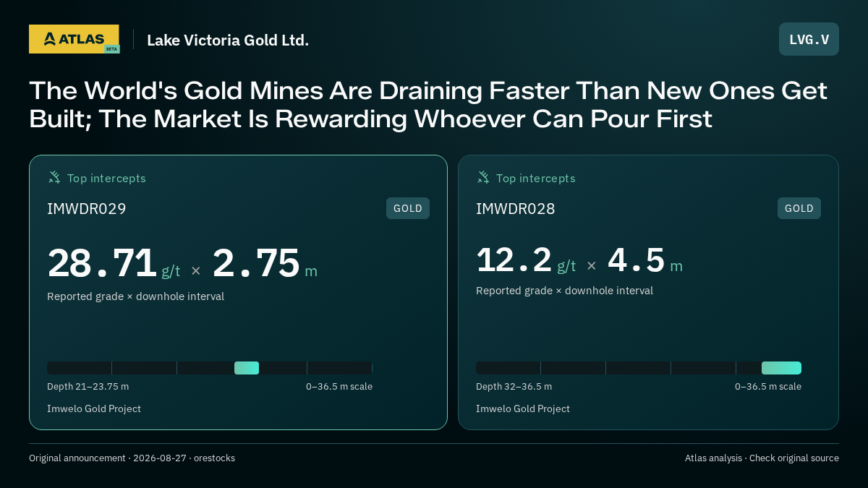Click the Depth 21–23.75 m label
Screen dimensions: 868x488
pos(88,387)
